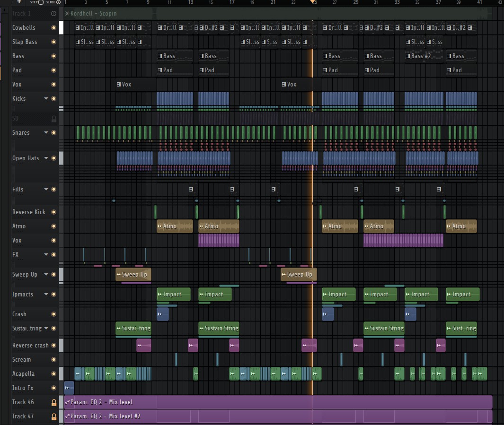Click the orange playhead marker on the ruler
This screenshot has height=425, width=504.
(x=312, y=1)
